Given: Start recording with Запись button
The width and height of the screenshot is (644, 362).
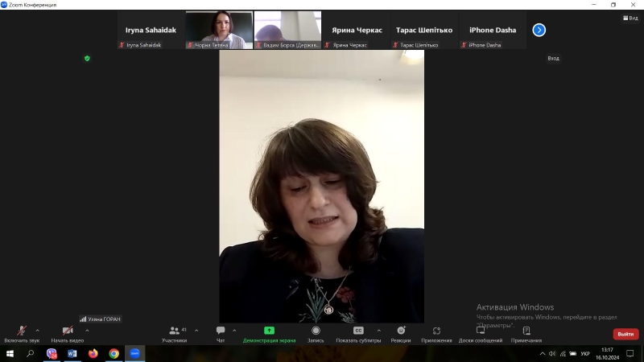Looking at the screenshot, I should coord(316,334).
